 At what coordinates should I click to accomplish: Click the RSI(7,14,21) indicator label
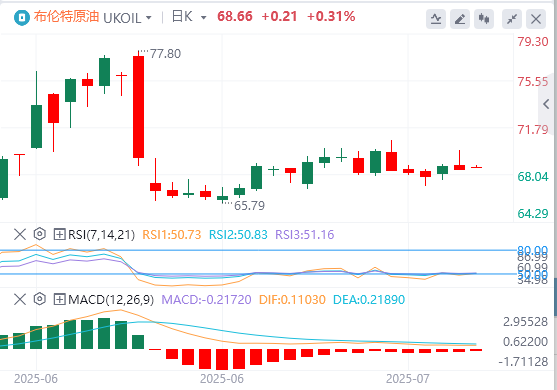click(x=102, y=234)
